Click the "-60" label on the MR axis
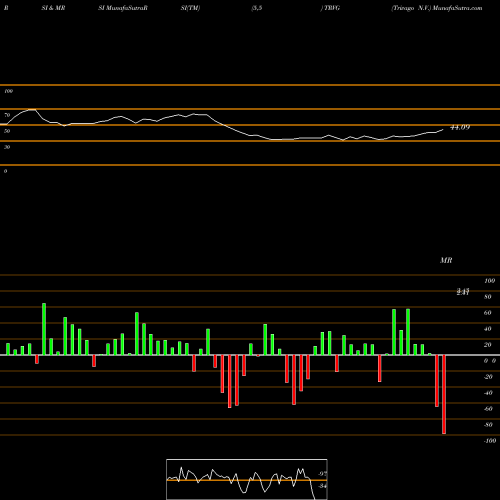Viewport: 500px width, 500px height. click(488, 409)
